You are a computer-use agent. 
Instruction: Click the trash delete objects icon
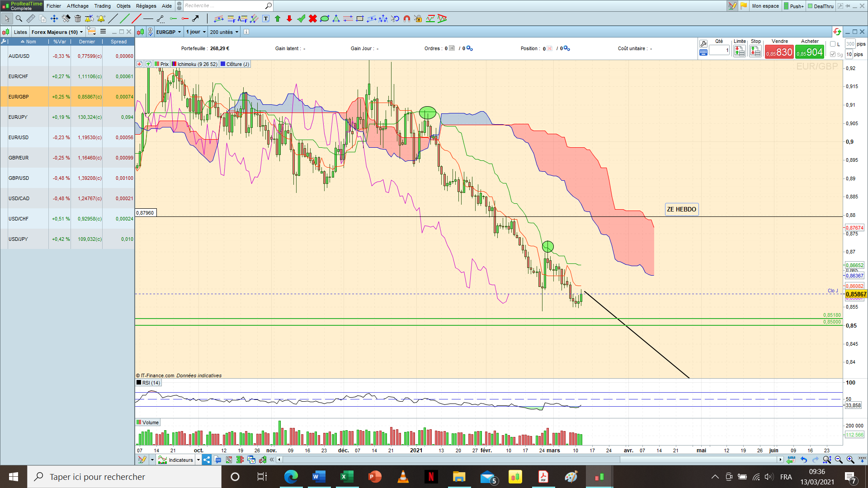click(x=78, y=19)
